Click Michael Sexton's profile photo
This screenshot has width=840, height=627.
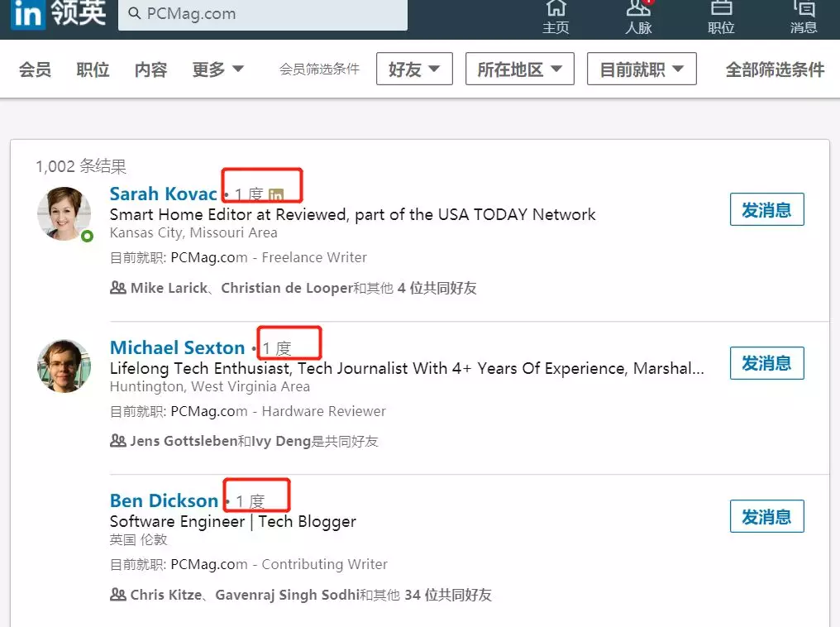64,366
